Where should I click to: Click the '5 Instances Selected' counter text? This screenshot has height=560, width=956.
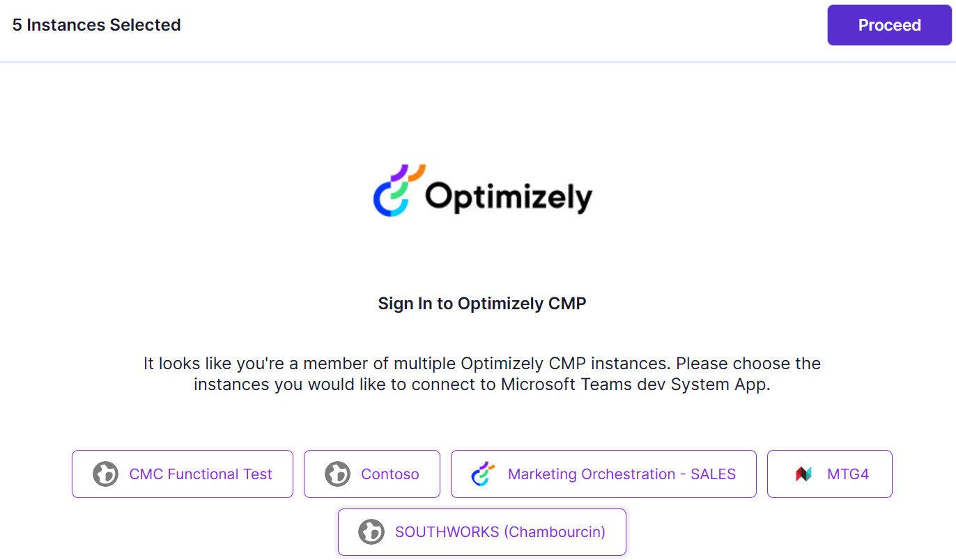[97, 25]
